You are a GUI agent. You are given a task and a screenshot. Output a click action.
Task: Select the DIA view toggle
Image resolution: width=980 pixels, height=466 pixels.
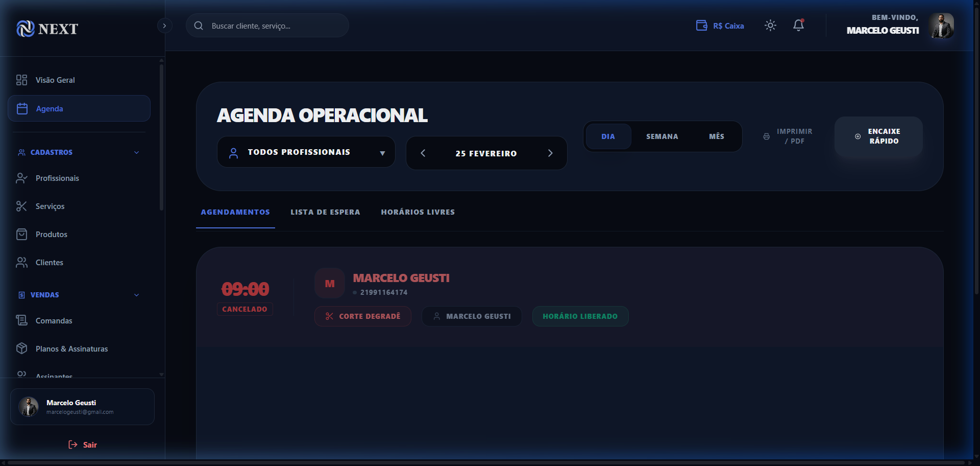pos(608,136)
